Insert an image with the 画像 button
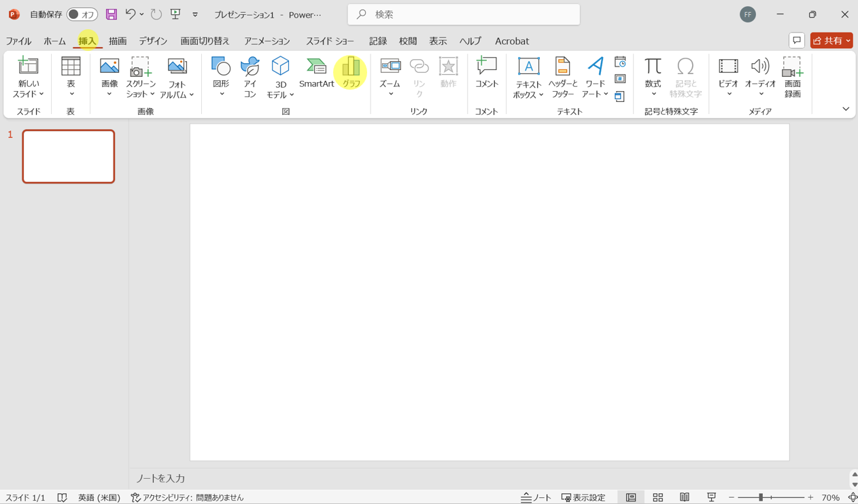The height and width of the screenshot is (504, 858). coord(109,77)
